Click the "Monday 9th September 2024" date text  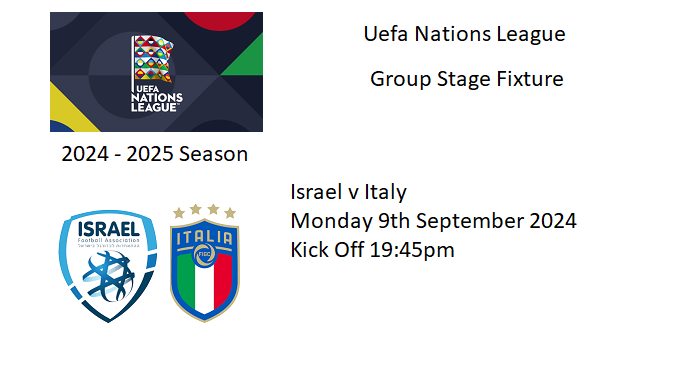point(433,221)
